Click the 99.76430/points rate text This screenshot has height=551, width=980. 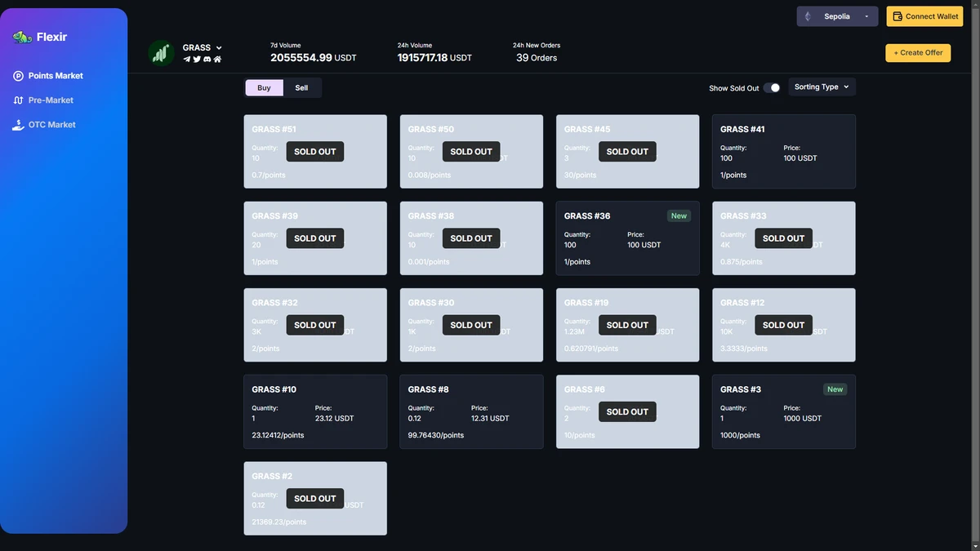436,435
